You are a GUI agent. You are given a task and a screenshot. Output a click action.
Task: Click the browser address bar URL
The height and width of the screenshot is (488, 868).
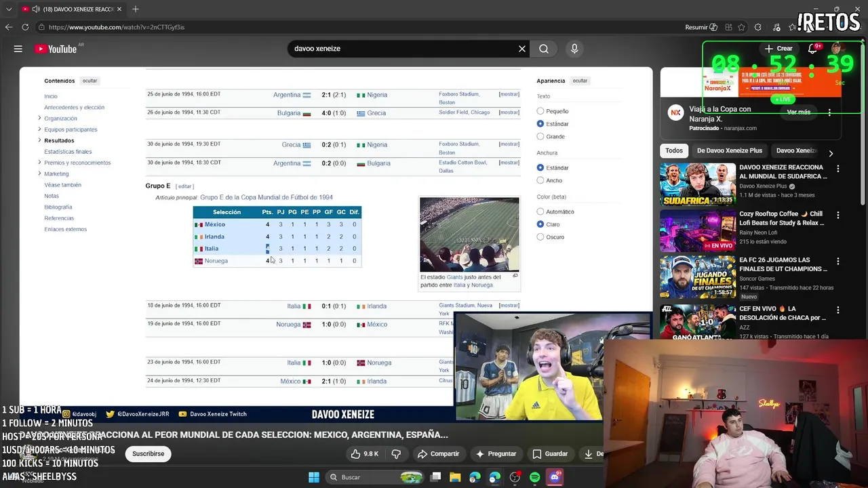pyautogui.click(x=117, y=27)
